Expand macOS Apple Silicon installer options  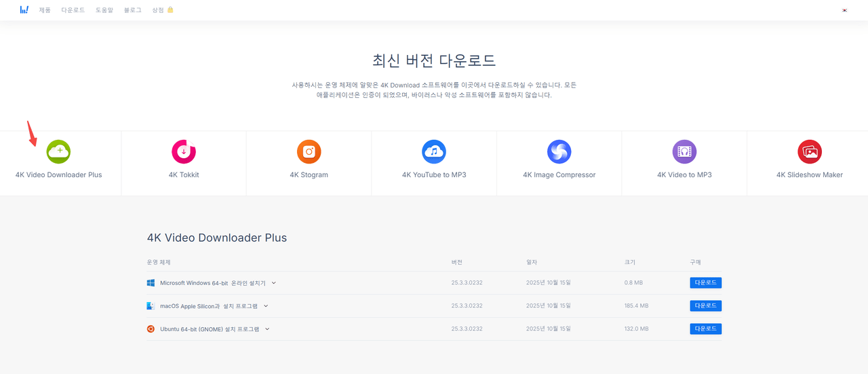[x=266, y=306]
